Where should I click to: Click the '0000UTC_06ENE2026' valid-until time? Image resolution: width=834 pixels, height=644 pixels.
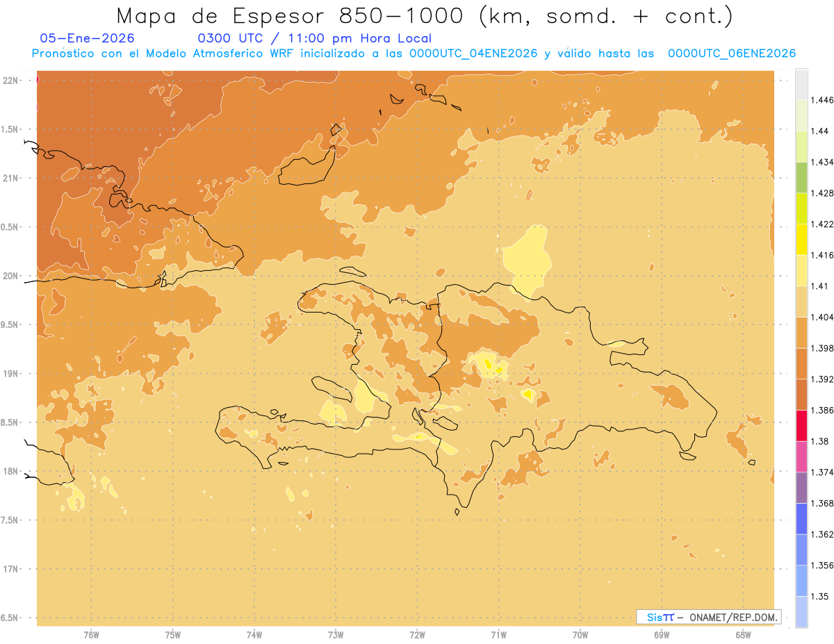[x=732, y=53]
